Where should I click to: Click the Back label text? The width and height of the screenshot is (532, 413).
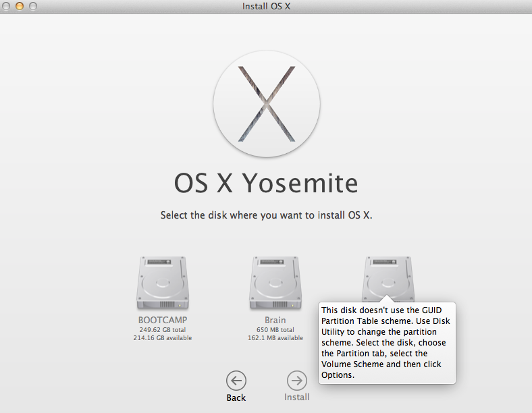236,397
